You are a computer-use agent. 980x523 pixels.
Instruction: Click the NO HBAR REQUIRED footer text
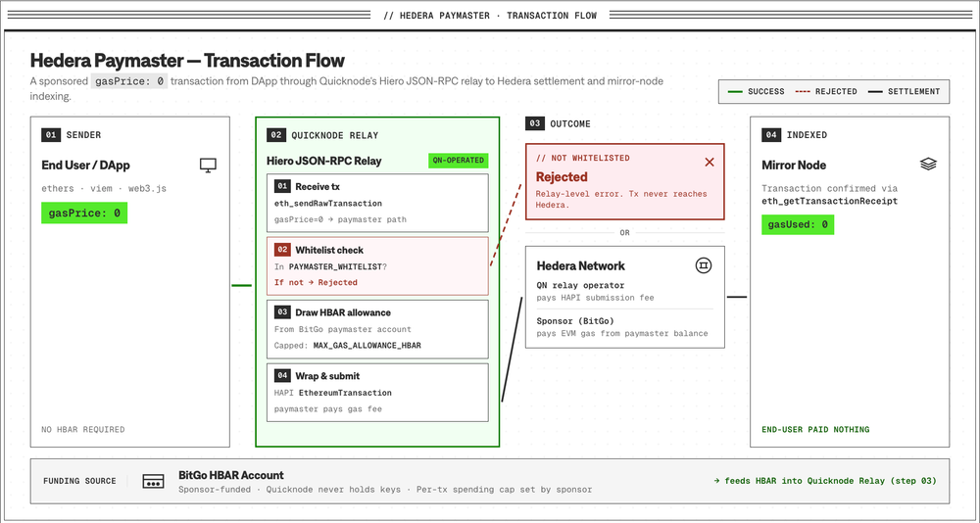[83, 429]
